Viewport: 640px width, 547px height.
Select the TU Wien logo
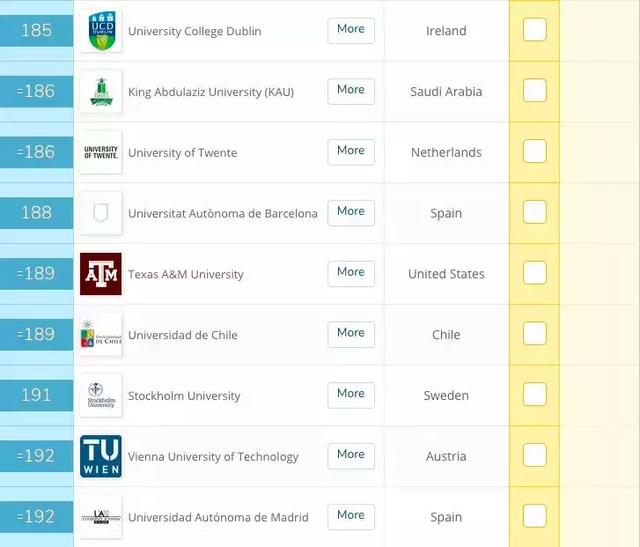101,456
